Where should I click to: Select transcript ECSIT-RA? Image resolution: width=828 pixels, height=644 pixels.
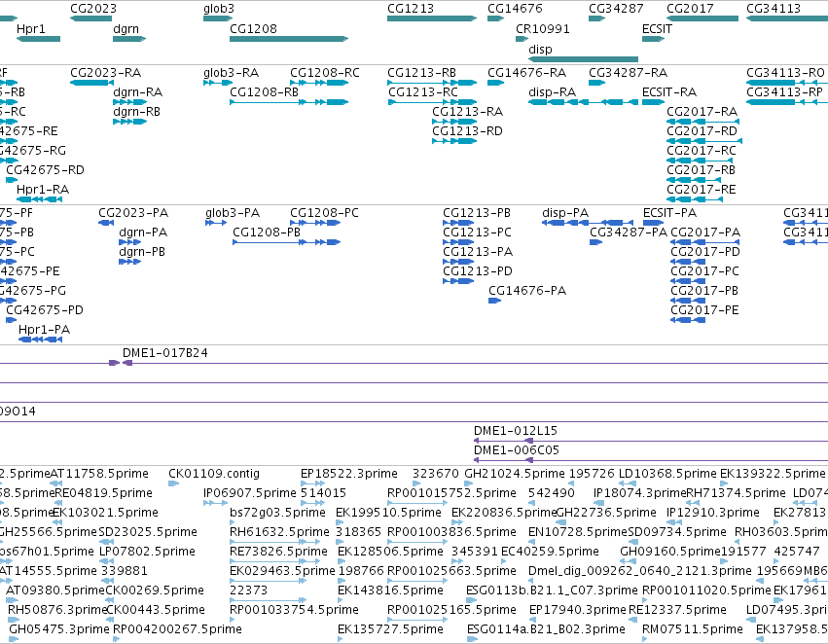pyautogui.click(x=653, y=102)
